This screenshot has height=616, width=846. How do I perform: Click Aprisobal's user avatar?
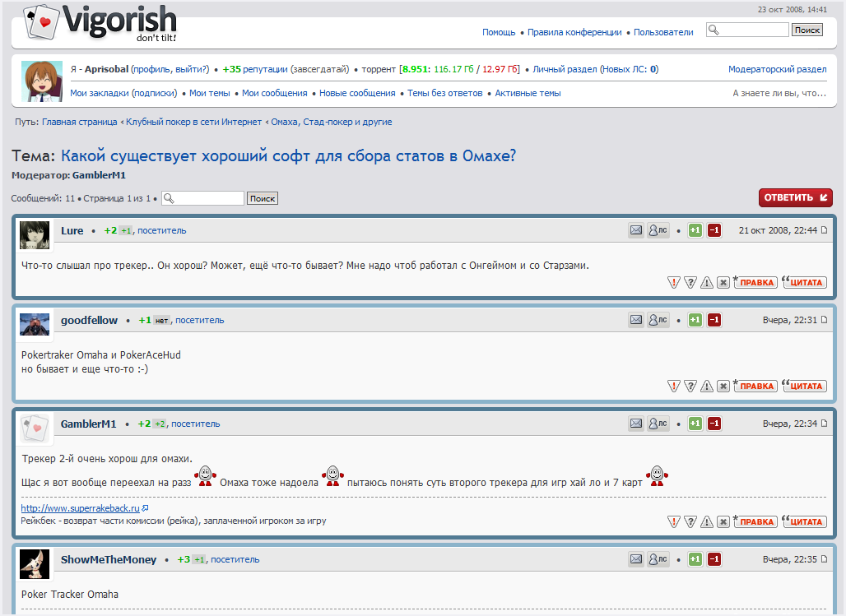[x=41, y=81]
